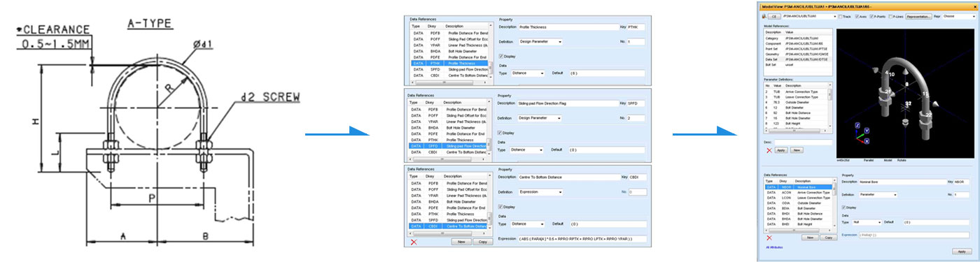The height and width of the screenshot is (262, 980).
Task: Click the Parameter Definitions vertical scrollbar
Action: click(x=829, y=106)
